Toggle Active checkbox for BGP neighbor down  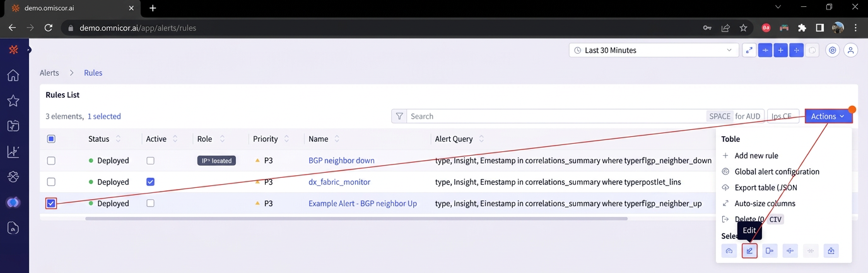coord(150,161)
